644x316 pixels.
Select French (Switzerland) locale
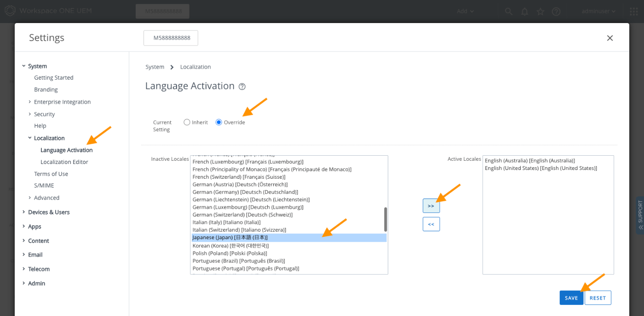click(289, 177)
